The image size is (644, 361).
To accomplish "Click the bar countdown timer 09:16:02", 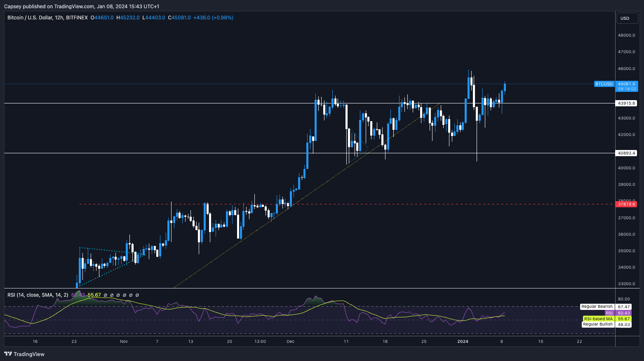I will [x=627, y=89].
